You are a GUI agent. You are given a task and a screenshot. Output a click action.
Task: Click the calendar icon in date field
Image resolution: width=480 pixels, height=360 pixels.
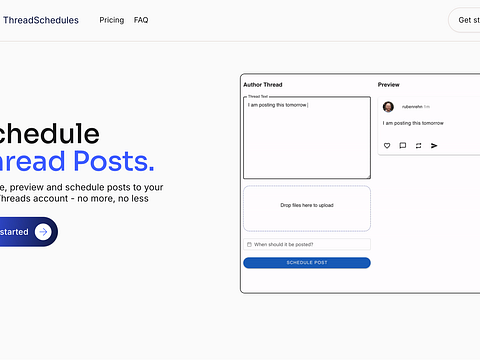(x=249, y=244)
